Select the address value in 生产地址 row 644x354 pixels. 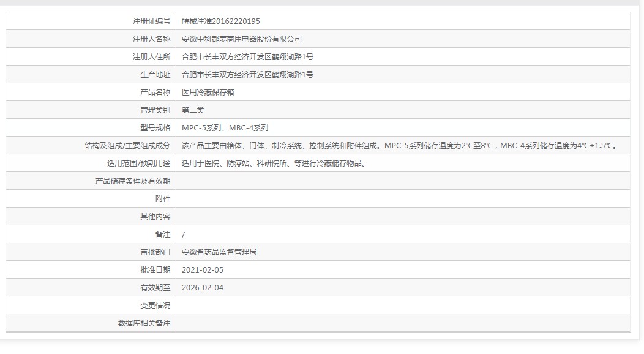[247, 74]
